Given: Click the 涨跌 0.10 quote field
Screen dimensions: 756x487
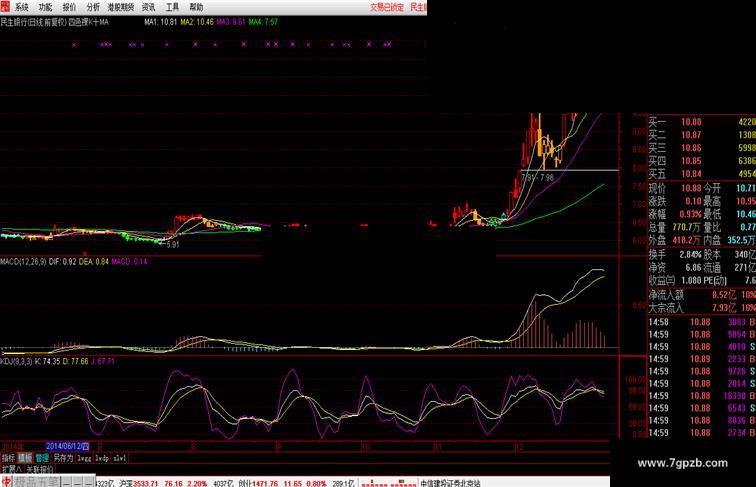Looking at the screenshot, I should (675, 201).
